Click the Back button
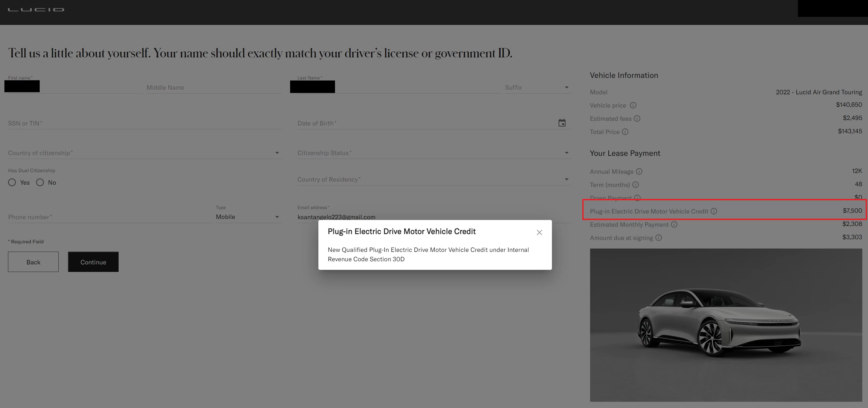The height and width of the screenshot is (408, 868). (x=33, y=262)
